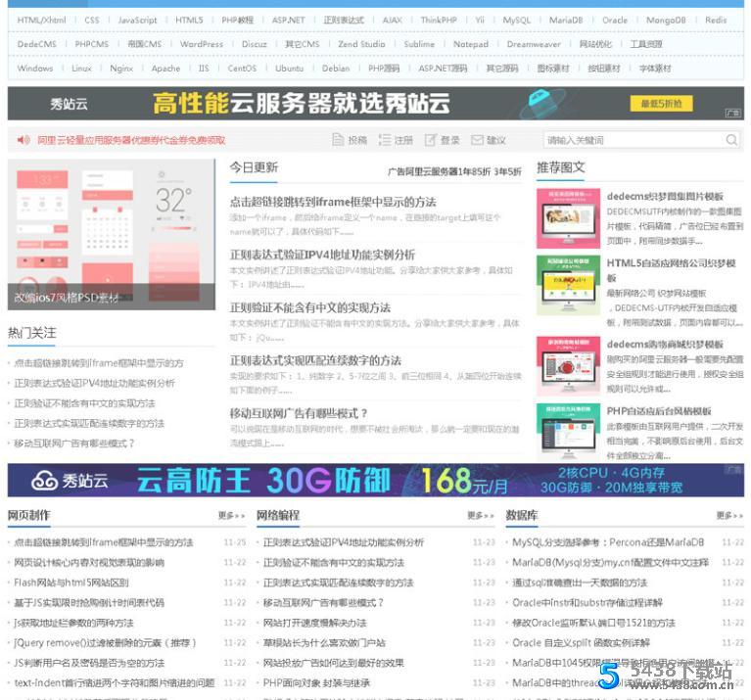Open the DedeCMS category

pos(37,44)
